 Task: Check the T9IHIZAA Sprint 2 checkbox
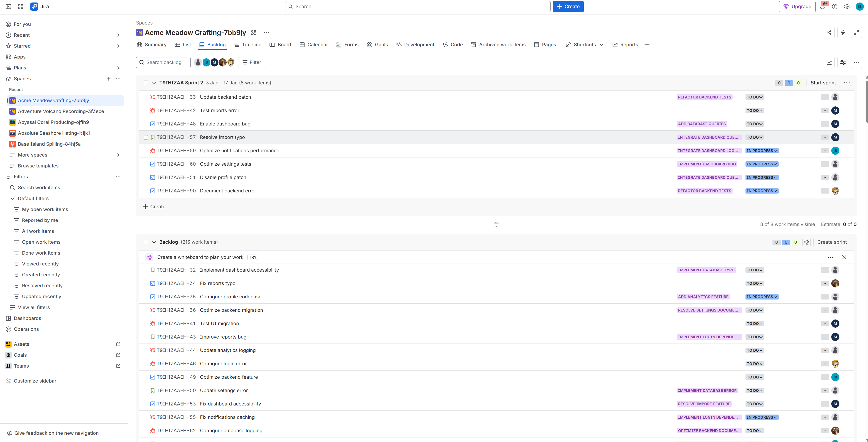click(146, 83)
